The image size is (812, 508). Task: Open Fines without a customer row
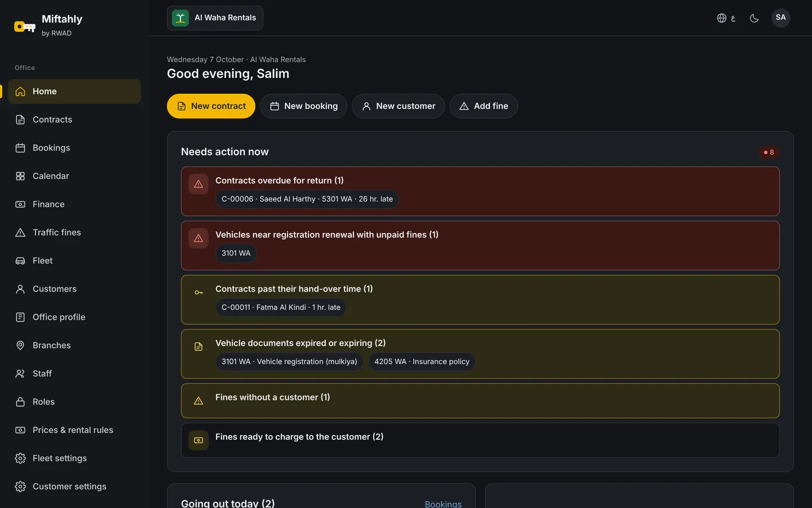click(480, 401)
